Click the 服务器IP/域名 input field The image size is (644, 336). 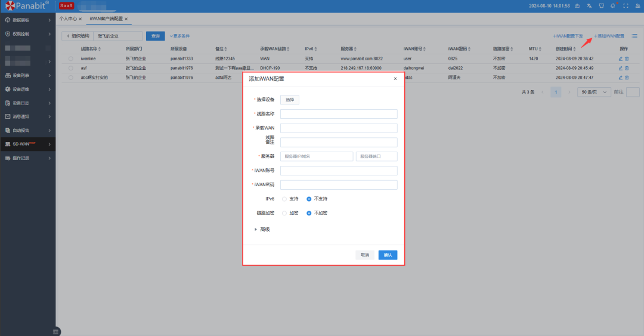tap(317, 156)
